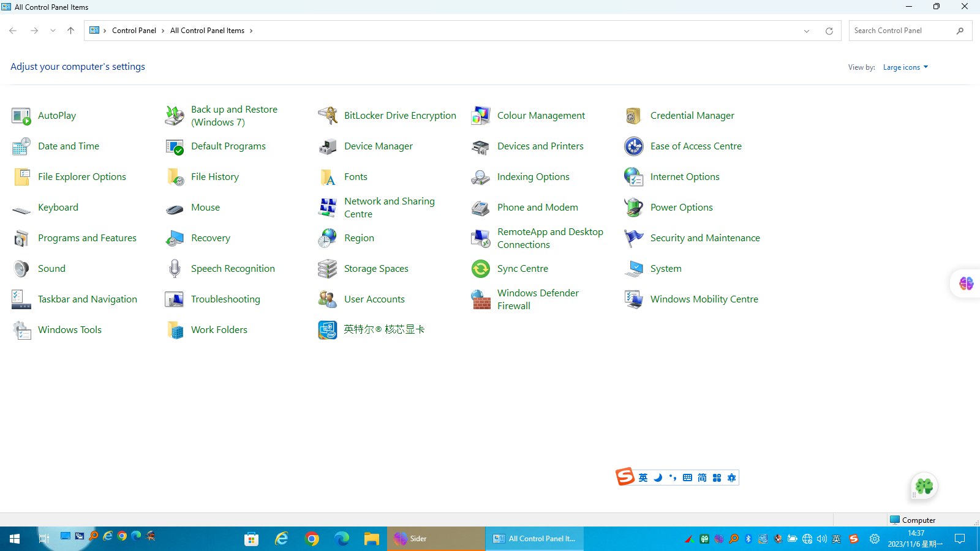Open RemoteApp and Desktop Connections link
980x551 pixels.
pos(550,238)
